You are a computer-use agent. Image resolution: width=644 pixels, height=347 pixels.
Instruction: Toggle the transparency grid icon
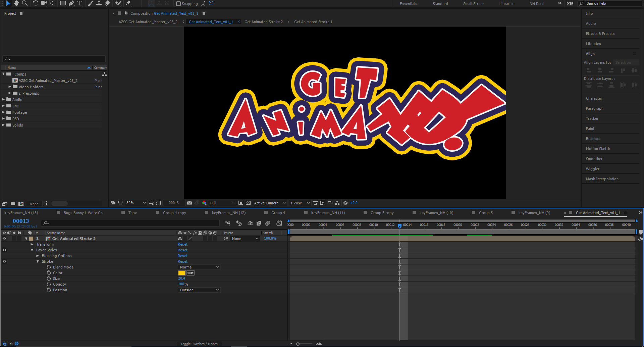coord(248,203)
